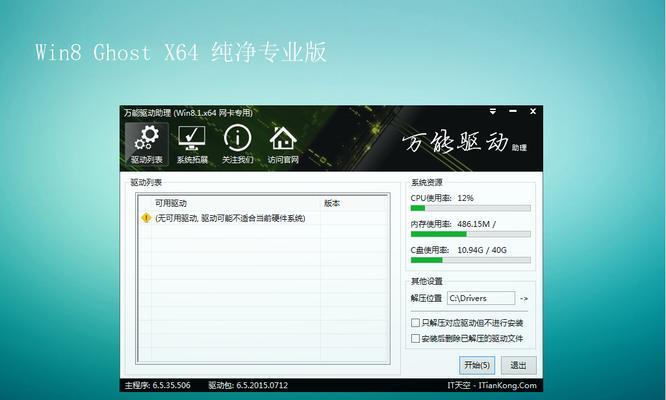The height and width of the screenshot is (400, 666).
Task: Visit 访问官网 via the house icon
Action: click(x=283, y=144)
